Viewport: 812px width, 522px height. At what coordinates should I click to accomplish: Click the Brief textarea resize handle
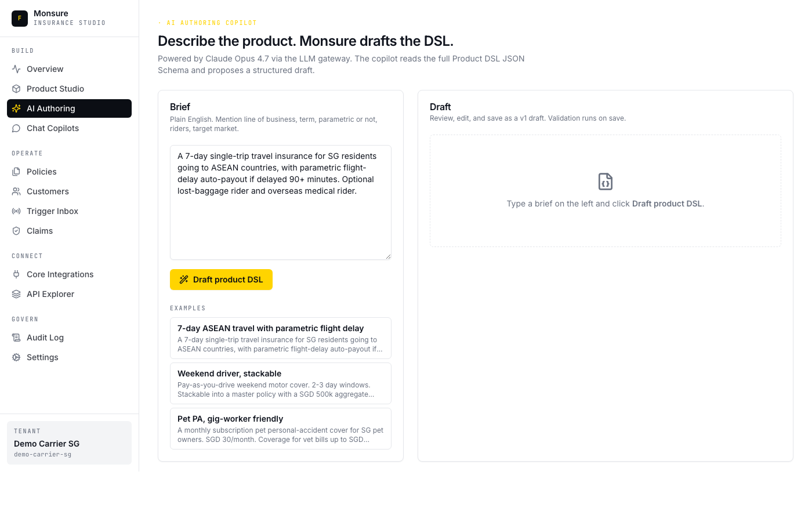click(388, 256)
